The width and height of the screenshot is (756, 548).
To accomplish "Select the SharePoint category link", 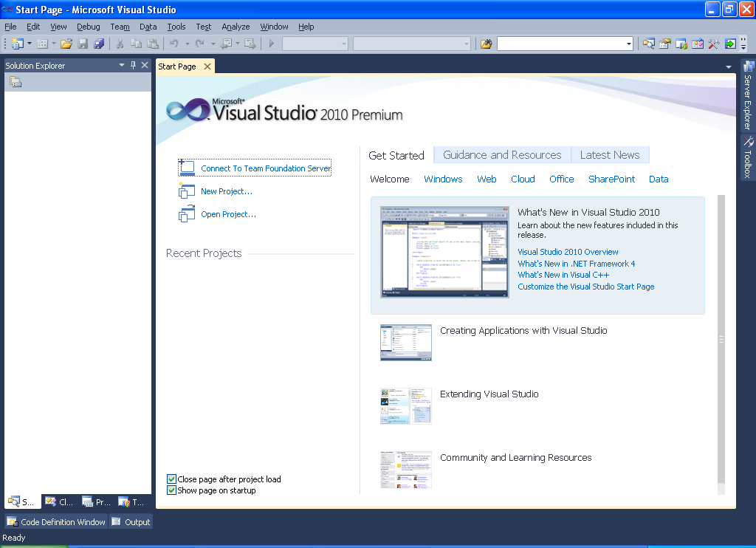I will pos(611,179).
